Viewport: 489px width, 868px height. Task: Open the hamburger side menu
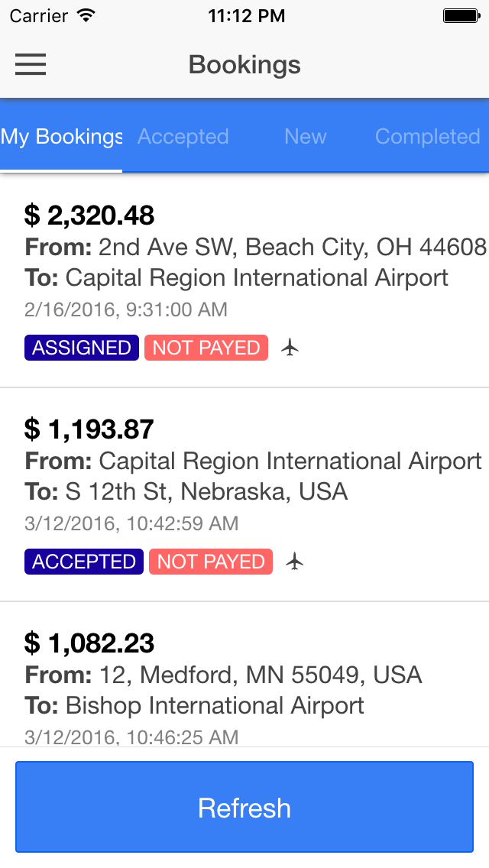pyautogui.click(x=31, y=65)
